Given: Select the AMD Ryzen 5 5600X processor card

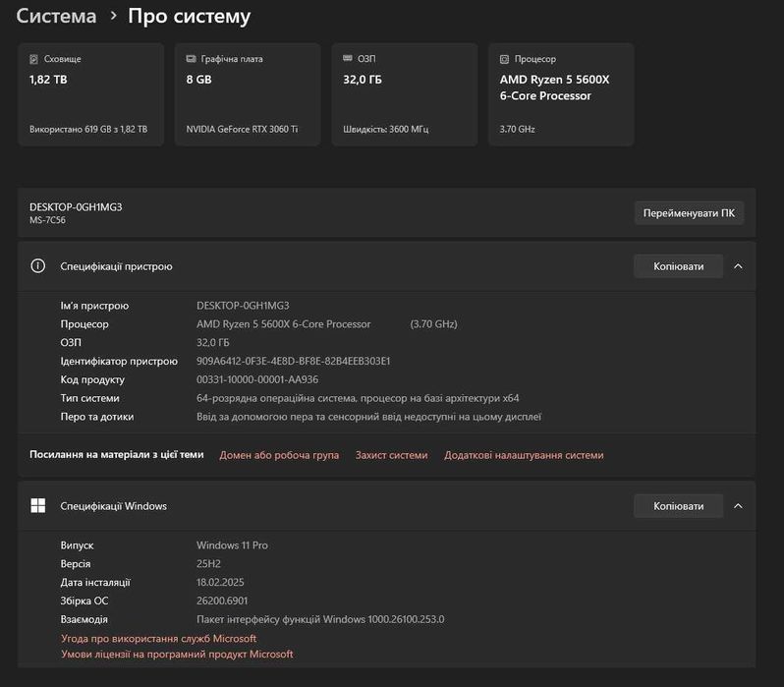Looking at the screenshot, I should (x=561, y=94).
